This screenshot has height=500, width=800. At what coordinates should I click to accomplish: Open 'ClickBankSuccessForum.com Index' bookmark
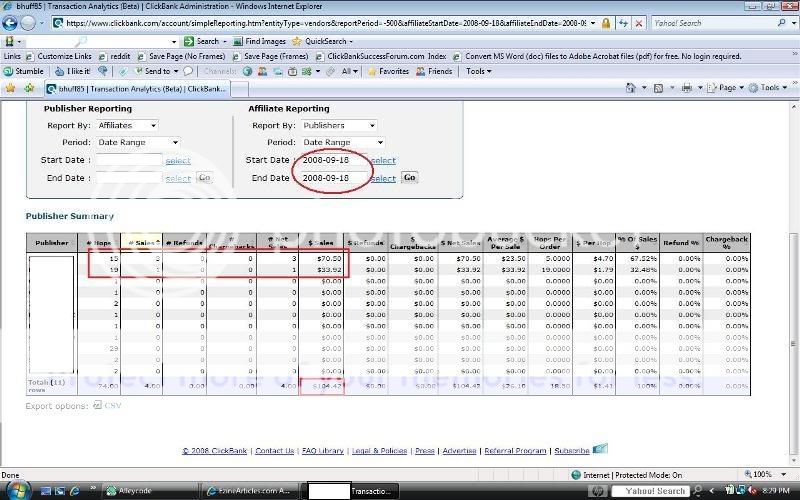[382, 56]
